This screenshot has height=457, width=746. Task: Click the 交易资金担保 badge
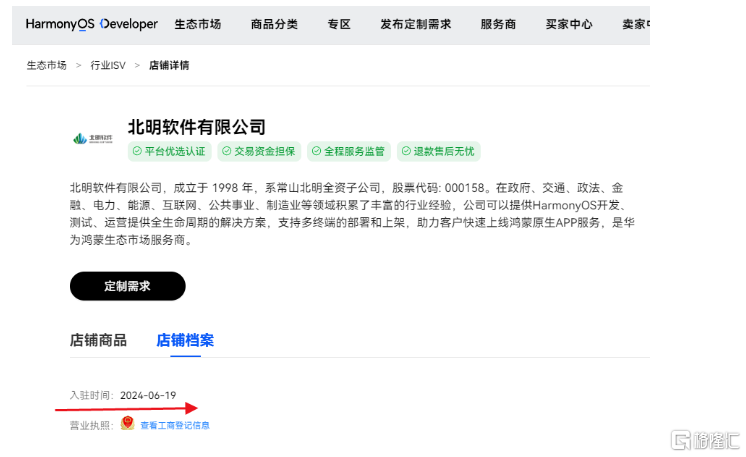tap(259, 151)
